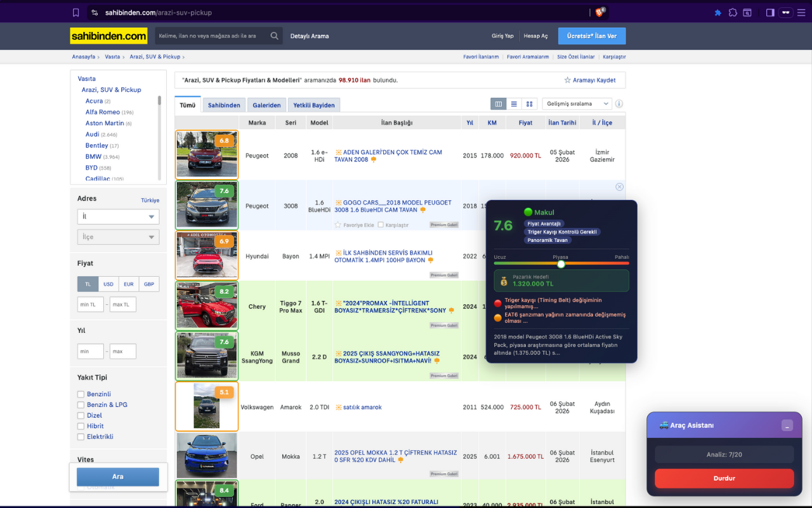This screenshot has height=508, width=812.
Task: Sort listings by KM column header
Action: click(x=492, y=123)
